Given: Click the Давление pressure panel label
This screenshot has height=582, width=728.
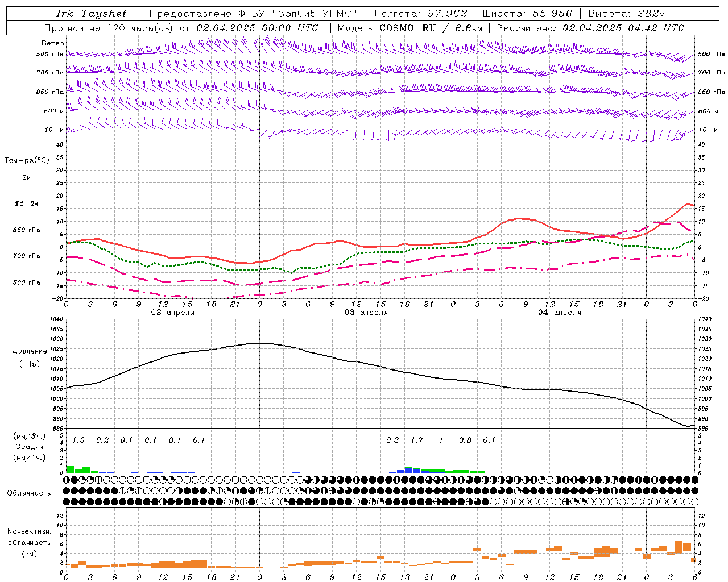Looking at the screenshot, I should (30, 351).
